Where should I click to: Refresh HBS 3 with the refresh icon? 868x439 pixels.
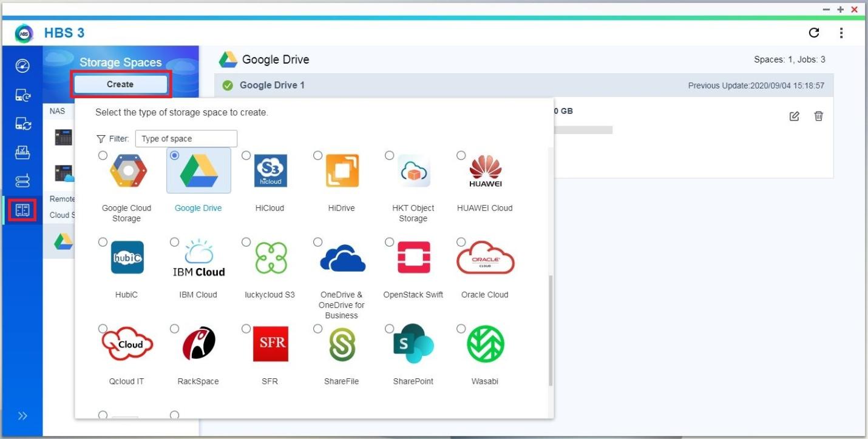click(x=814, y=33)
